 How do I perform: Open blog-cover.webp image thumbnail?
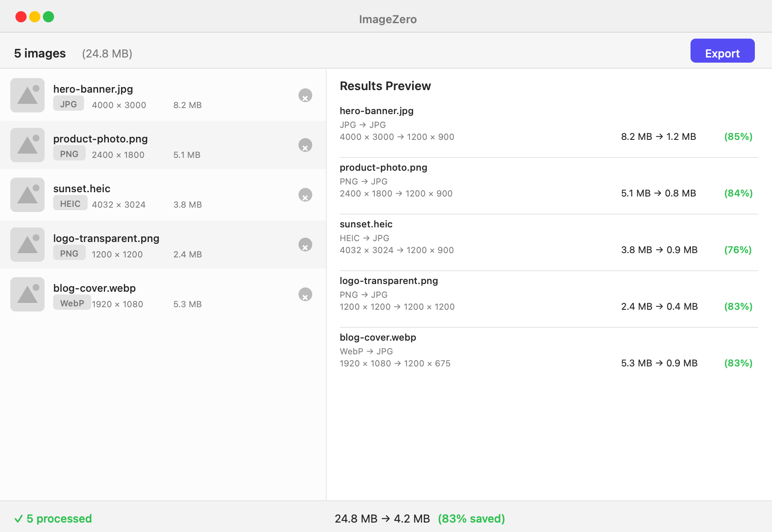click(x=27, y=294)
